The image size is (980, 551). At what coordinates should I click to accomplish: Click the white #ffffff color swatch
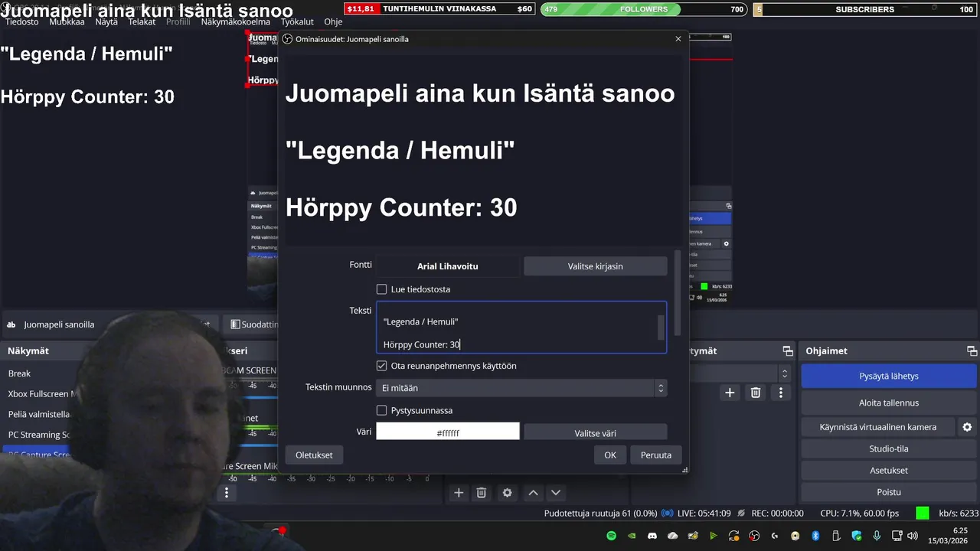pos(448,432)
